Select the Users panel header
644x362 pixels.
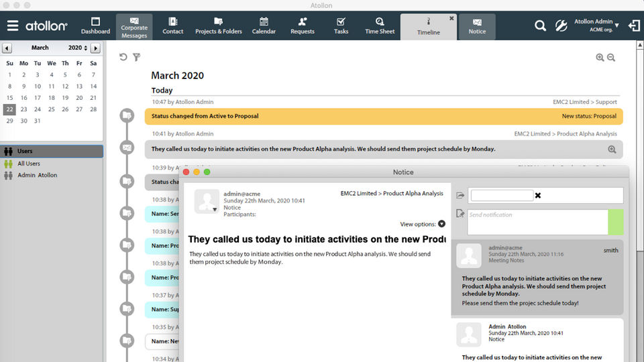point(52,151)
